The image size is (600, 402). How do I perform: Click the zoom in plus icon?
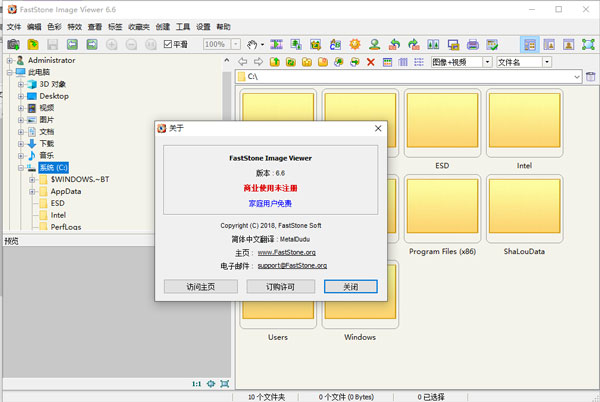point(111,45)
